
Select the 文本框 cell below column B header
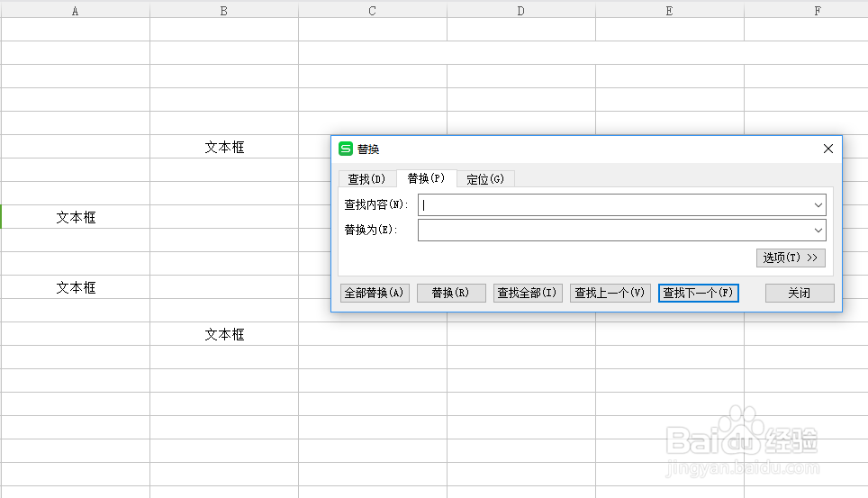pos(224,147)
